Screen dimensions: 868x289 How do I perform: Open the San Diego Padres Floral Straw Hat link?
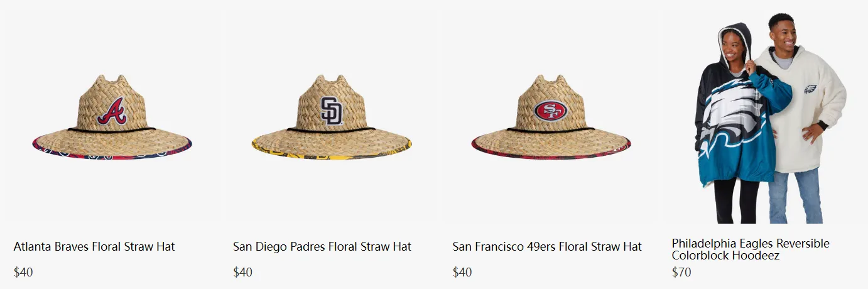pos(322,247)
